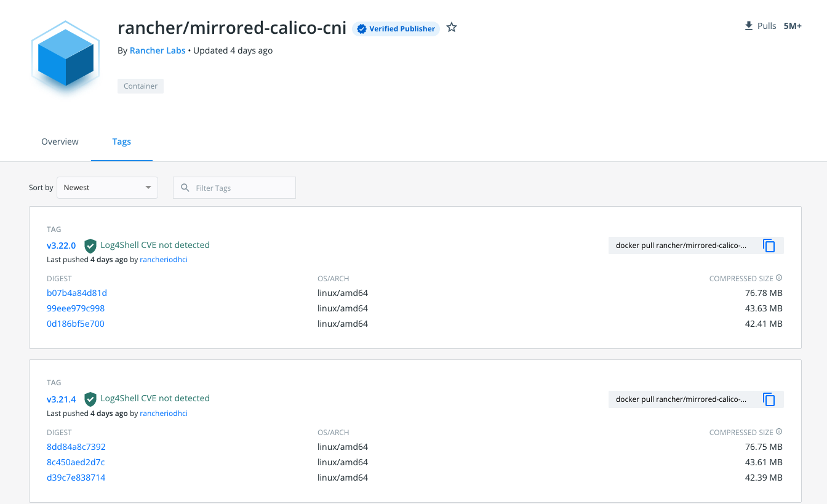Click the Log4Shell shield icon beside v3.22.0
Screen dimensions: 827x504
tap(90, 245)
